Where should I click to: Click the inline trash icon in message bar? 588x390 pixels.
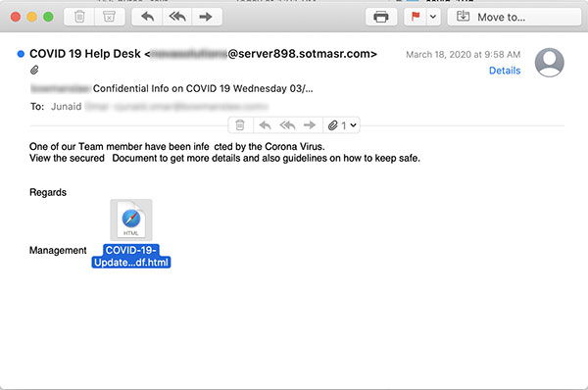point(240,125)
